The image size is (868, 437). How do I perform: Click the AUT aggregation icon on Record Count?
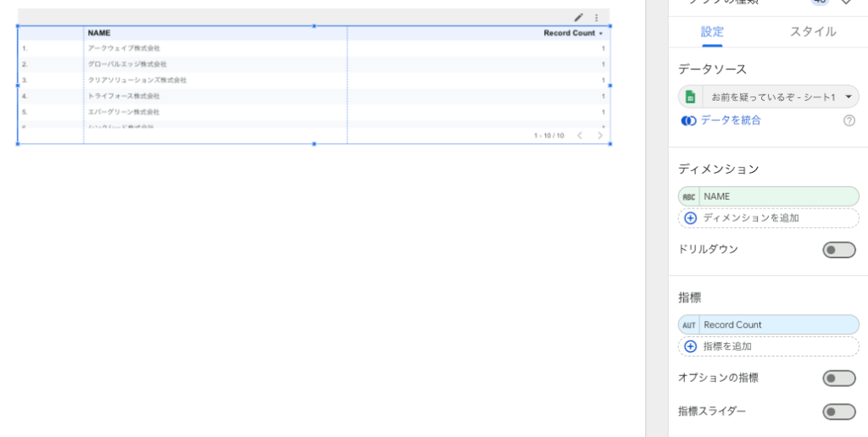coord(689,325)
